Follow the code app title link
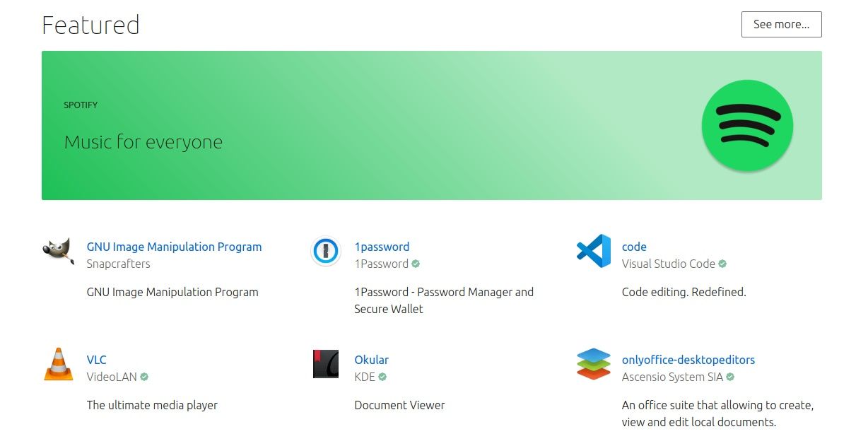Viewport: 868px width, 446px height. click(634, 247)
